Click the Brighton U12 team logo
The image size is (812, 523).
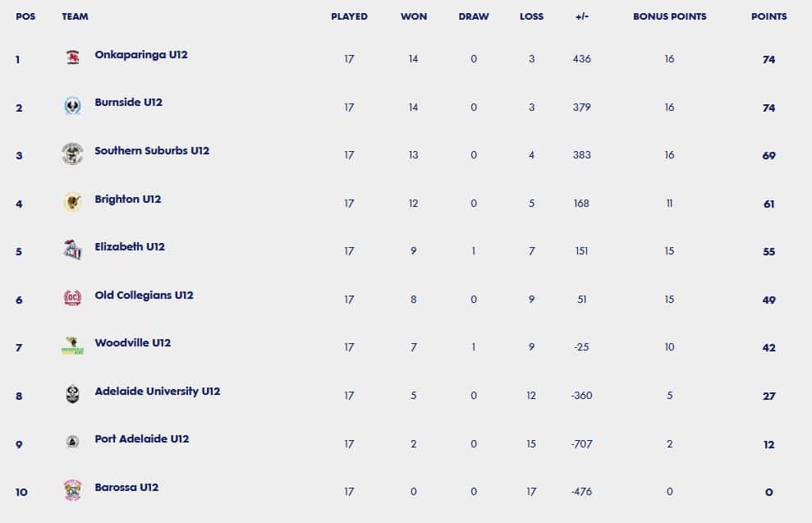pyautogui.click(x=72, y=202)
